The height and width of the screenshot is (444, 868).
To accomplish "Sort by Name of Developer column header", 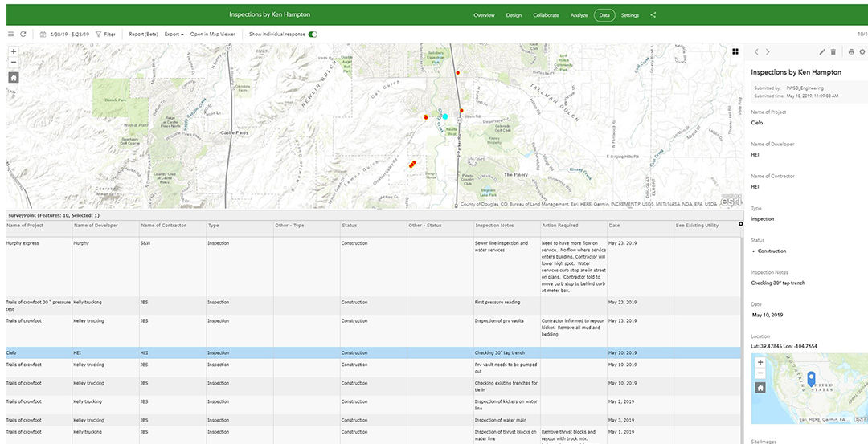I will [106, 226].
